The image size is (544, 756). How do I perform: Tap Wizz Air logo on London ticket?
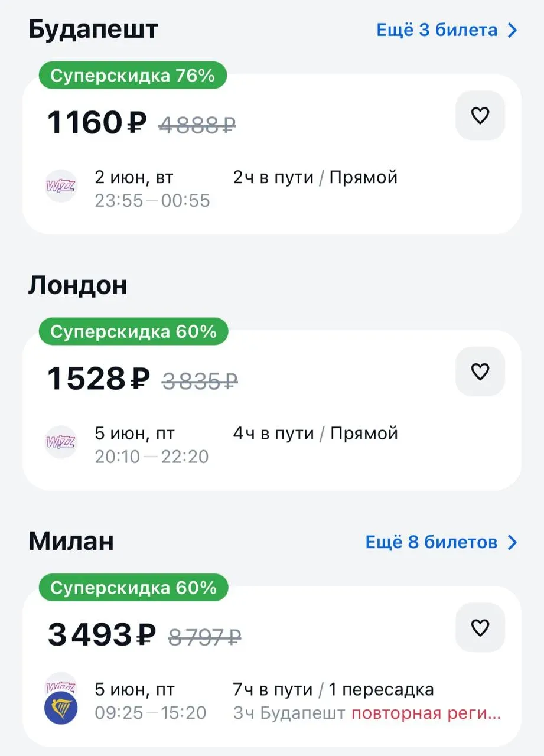(61, 442)
